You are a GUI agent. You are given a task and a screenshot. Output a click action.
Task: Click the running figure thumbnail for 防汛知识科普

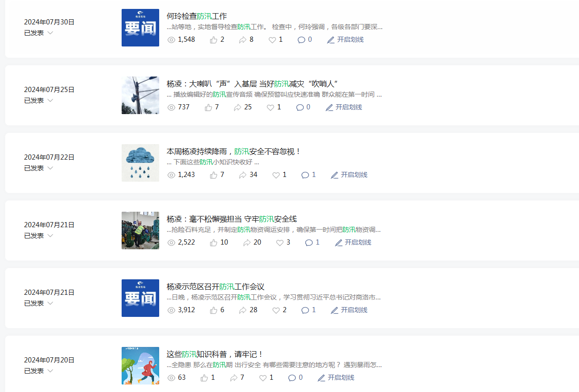pyautogui.click(x=140, y=366)
